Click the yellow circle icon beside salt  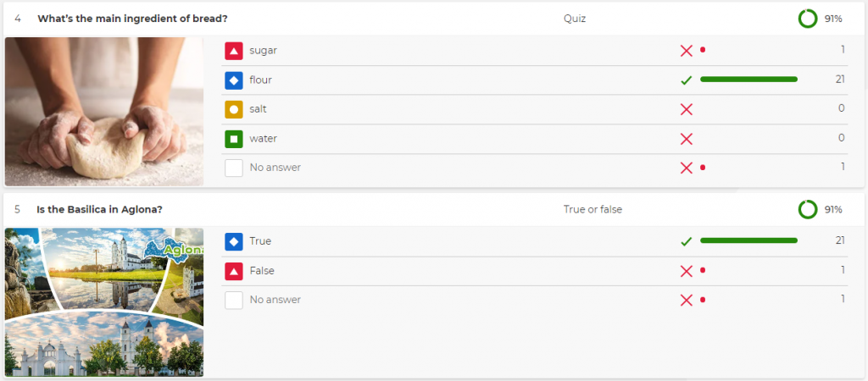pos(234,109)
